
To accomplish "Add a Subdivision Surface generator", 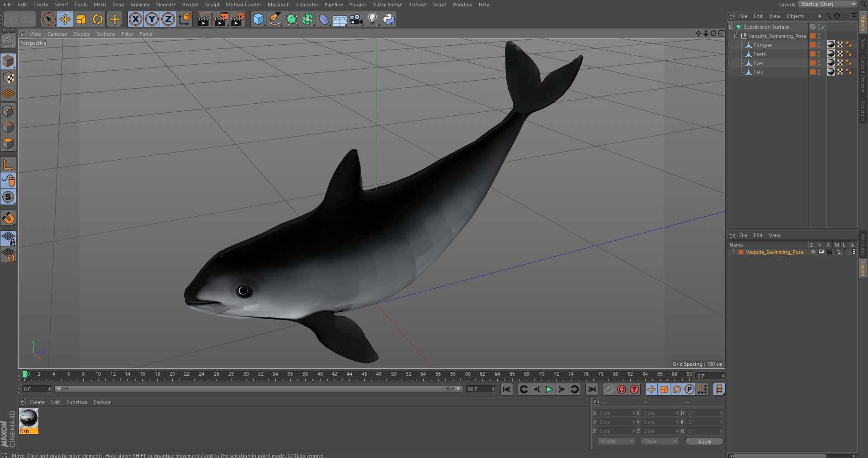I will pyautogui.click(x=291, y=19).
